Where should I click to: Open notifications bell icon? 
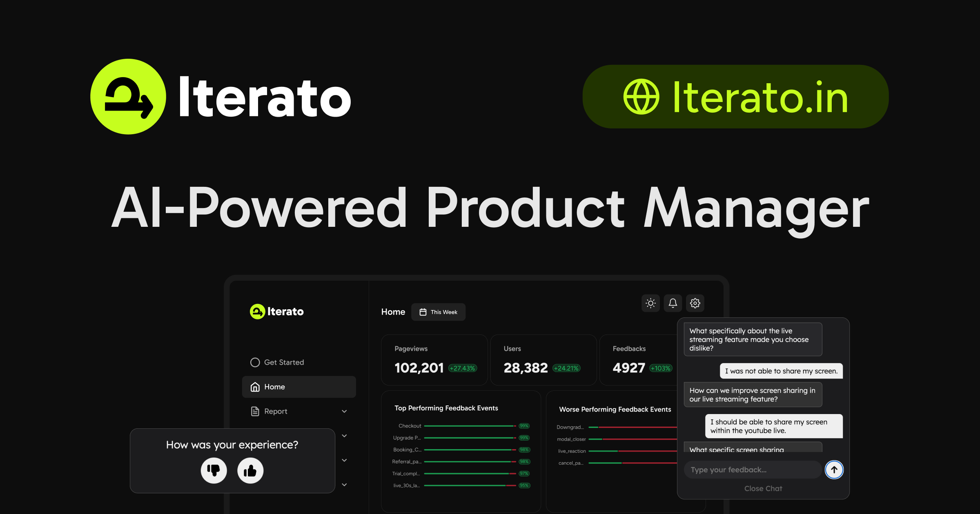(673, 303)
